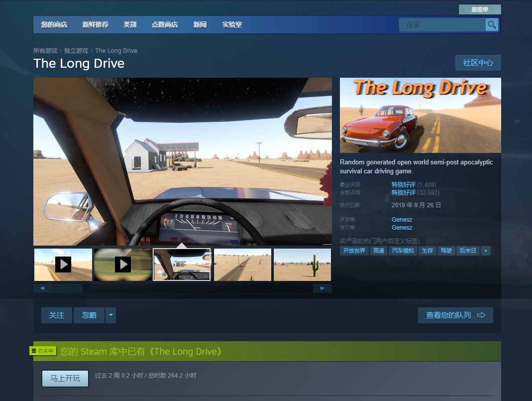This screenshot has height=401, width=532.
Task: Click the search magnifier icon
Action: pyautogui.click(x=492, y=25)
